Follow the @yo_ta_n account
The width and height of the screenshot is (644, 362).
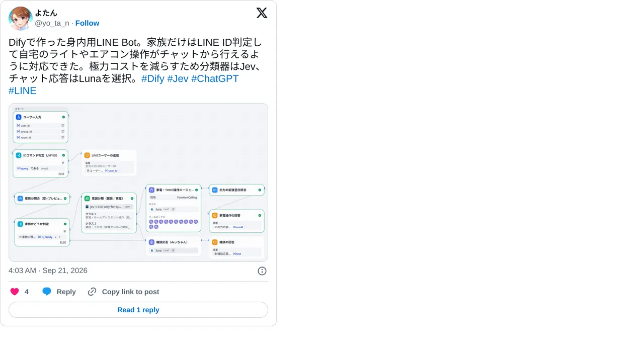coord(87,23)
